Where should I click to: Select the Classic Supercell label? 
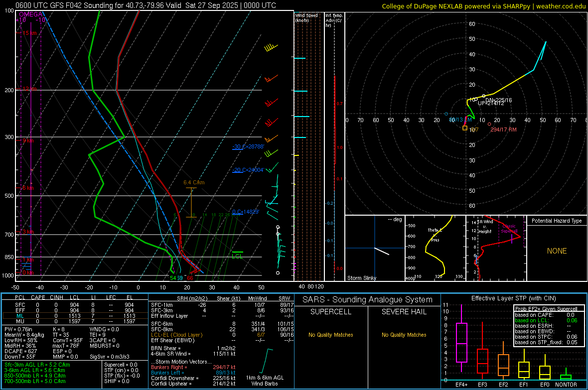click(x=509, y=229)
